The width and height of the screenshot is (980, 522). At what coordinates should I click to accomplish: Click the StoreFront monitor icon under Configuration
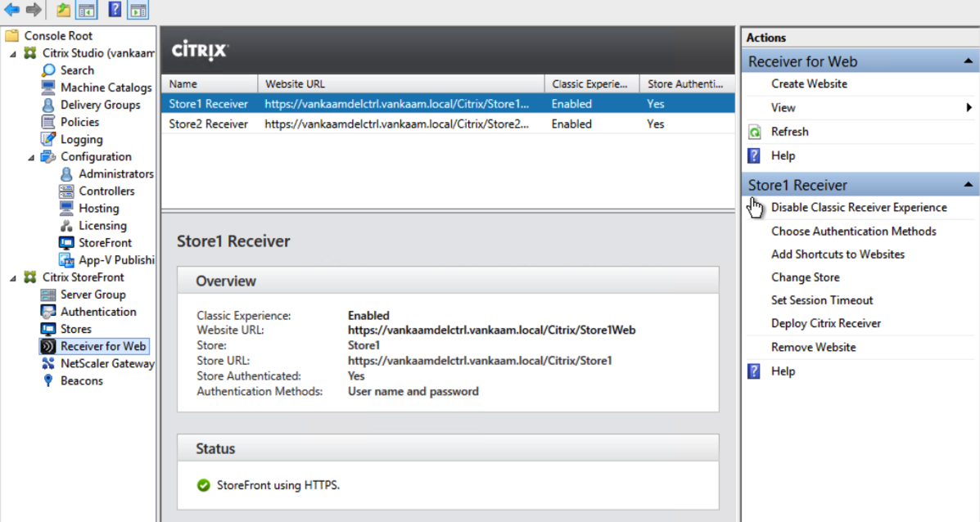(x=66, y=243)
